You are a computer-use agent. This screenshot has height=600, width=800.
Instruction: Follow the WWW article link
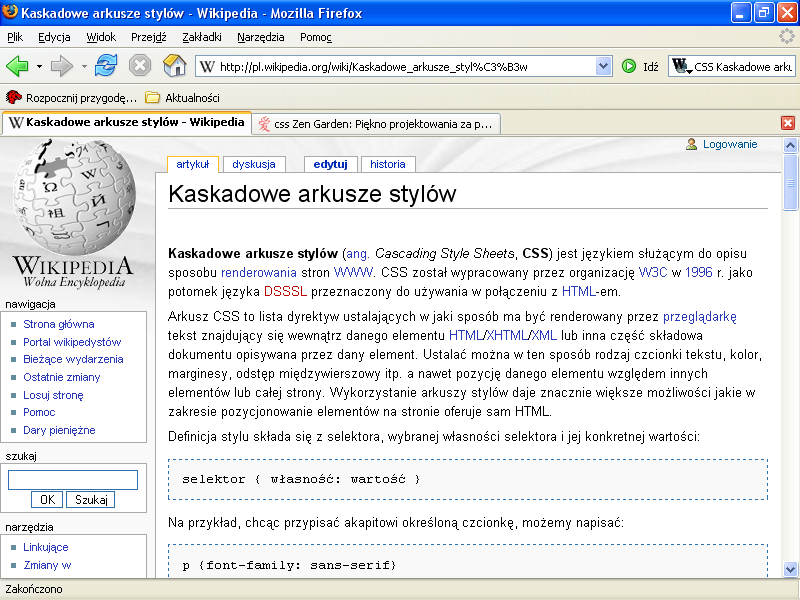pos(353,272)
